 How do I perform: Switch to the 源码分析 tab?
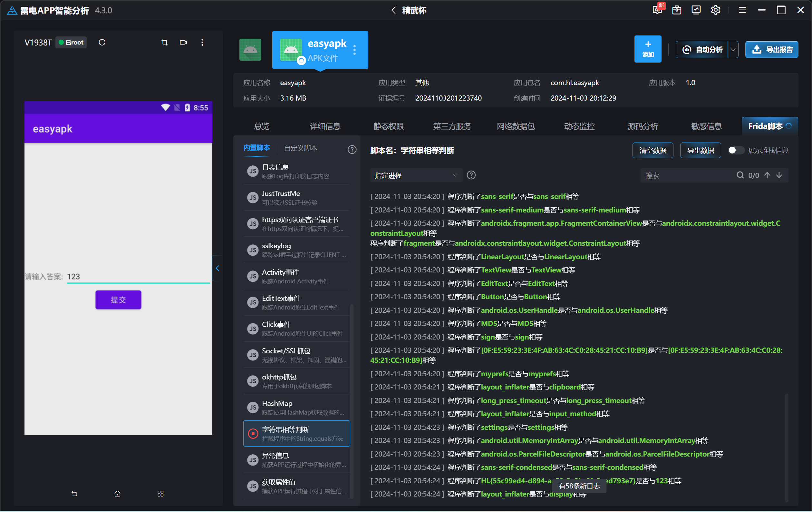[643, 126]
